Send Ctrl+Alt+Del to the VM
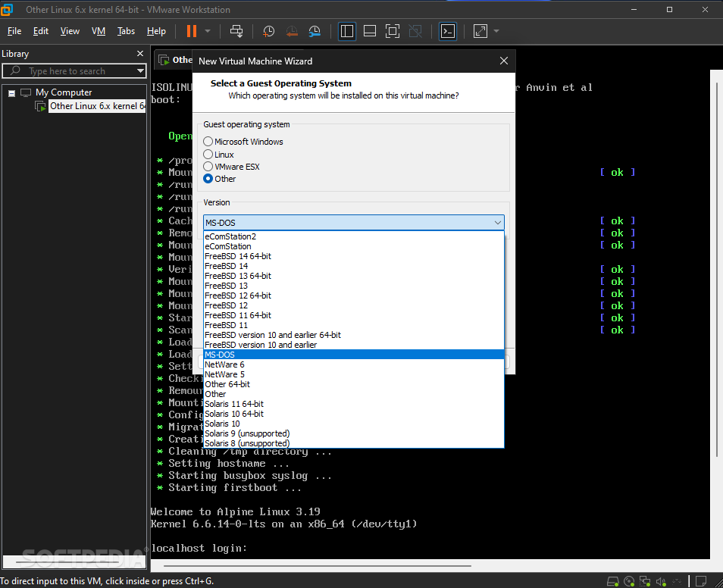This screenshot has height=588, width=723. [236, 31]
